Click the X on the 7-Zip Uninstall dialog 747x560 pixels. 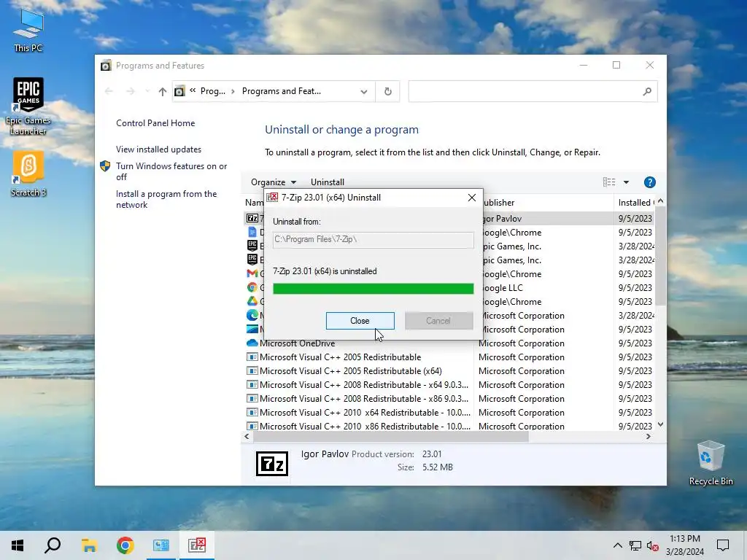pos(472,198)
